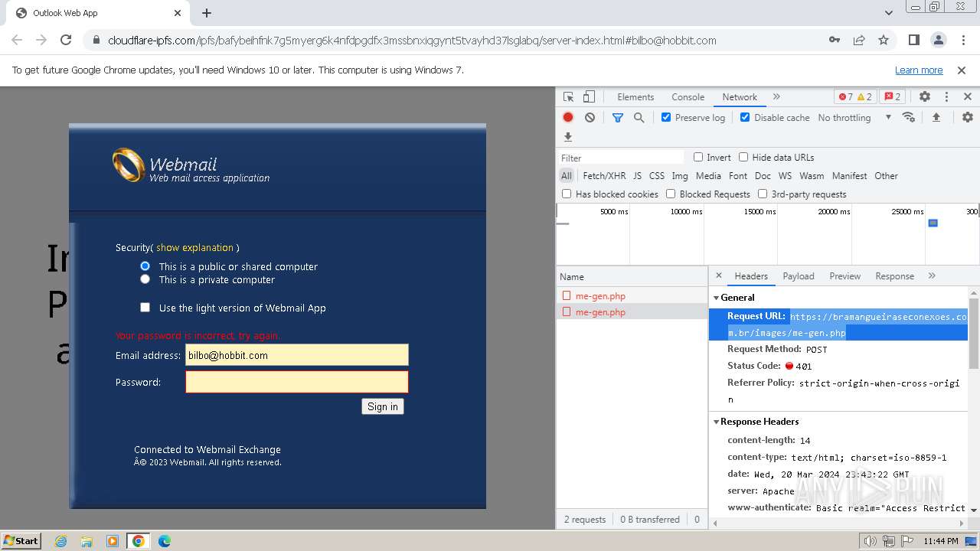Select the first me-gen.php request

coord(632,295)
